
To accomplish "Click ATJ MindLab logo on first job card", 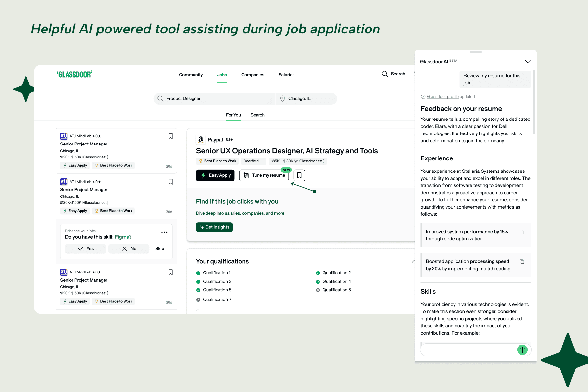I will [x=64, y=136].
